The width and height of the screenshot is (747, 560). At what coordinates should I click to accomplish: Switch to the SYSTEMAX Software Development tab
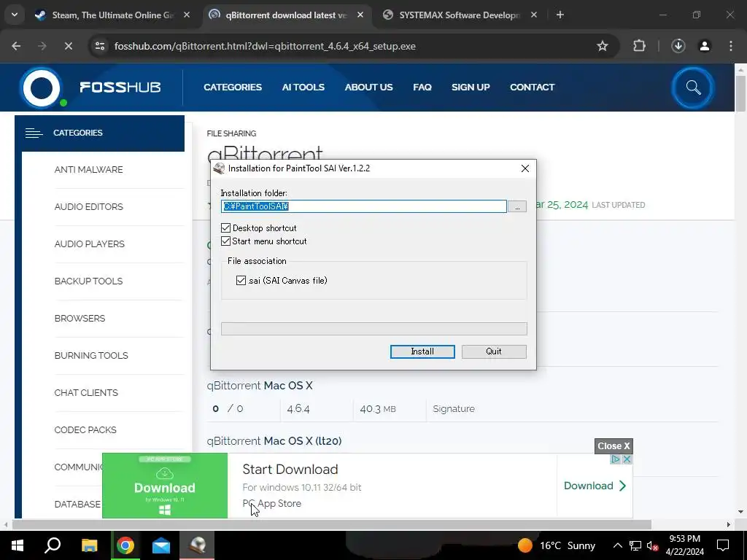click(x=460, y=15)
